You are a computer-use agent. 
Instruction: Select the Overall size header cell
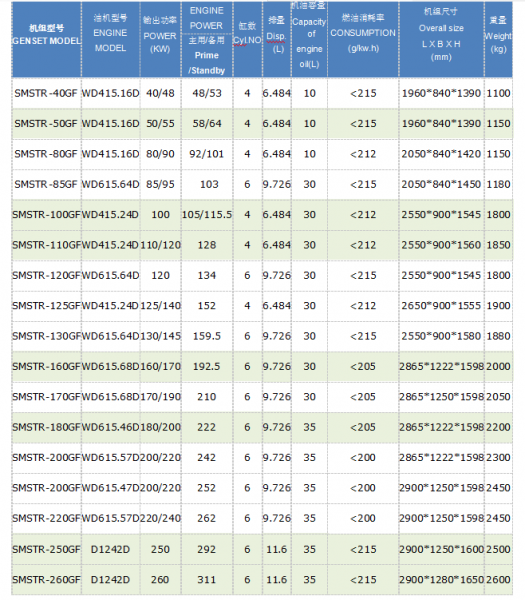[442, 40]
